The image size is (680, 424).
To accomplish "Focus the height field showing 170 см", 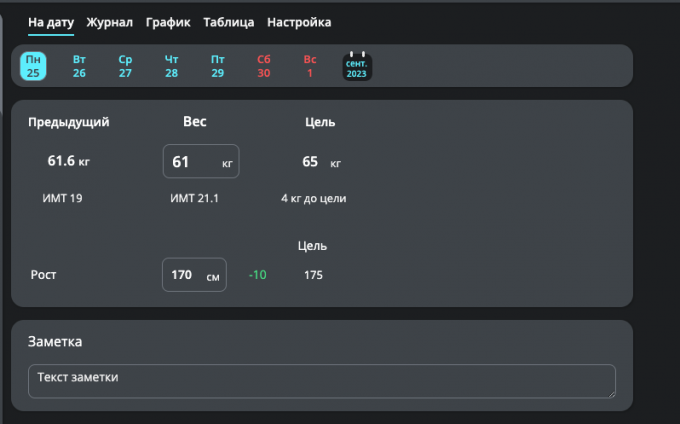I will (x=193, y=275).
